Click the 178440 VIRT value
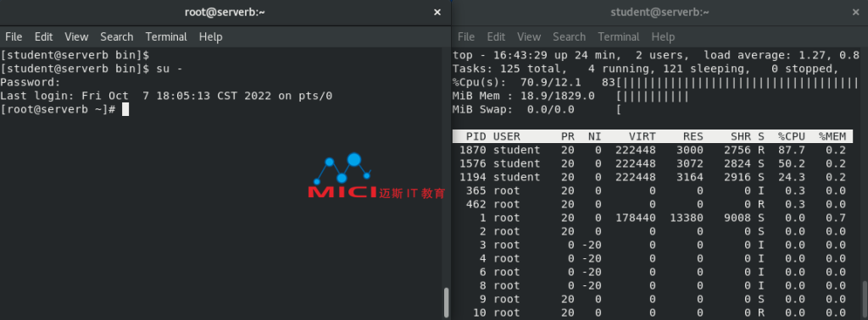 (x=636, y=218)
